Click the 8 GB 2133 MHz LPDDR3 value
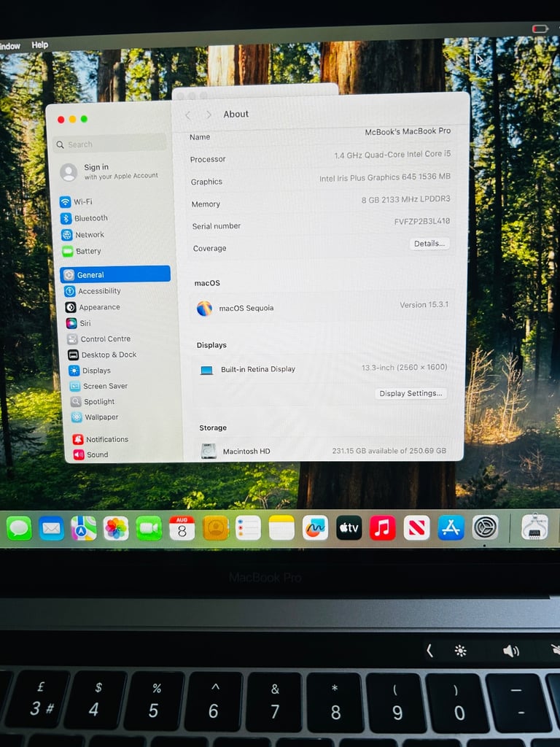The width and height of the screenshot is (560, 747). [x=405, y=200]
